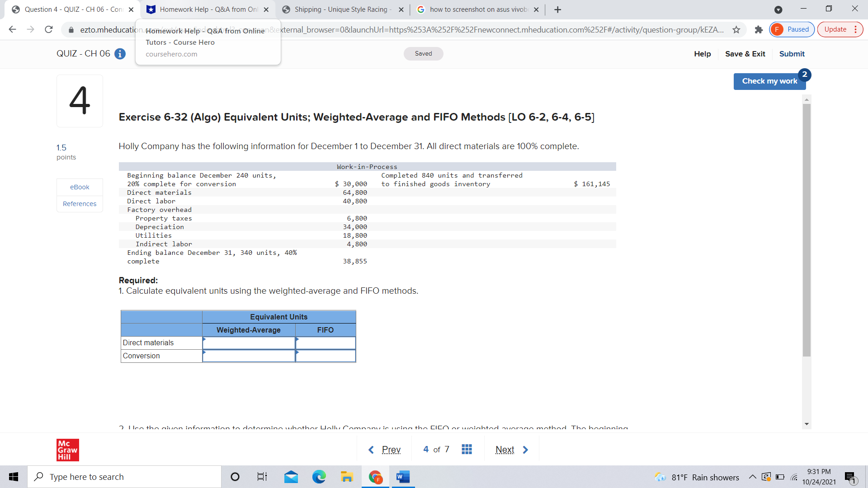Image resolution: width=868 pixels, height=488 pixels.
Task: Click the Check my work notification badge
Action: pos(805,75)
